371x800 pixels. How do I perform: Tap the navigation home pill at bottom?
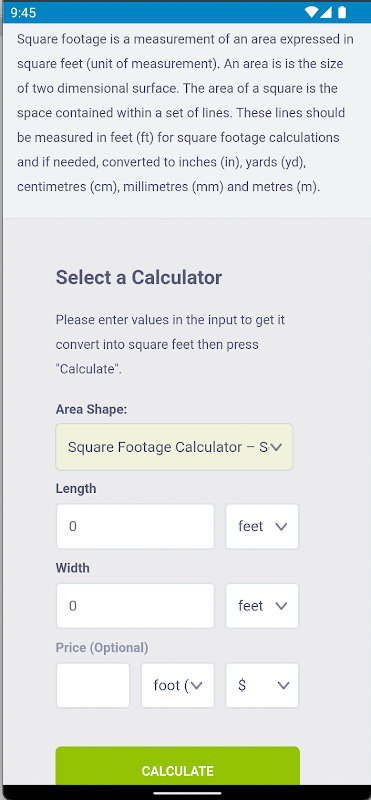[x=187, y=794]
